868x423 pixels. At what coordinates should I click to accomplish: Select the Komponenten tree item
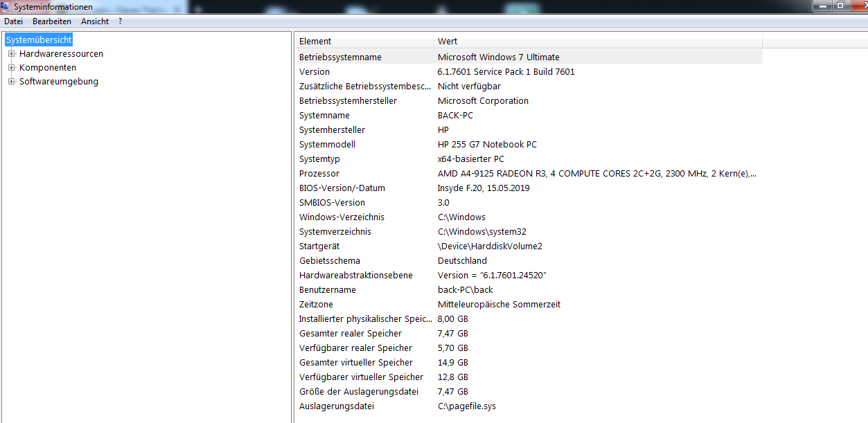(x=48, y=68)
